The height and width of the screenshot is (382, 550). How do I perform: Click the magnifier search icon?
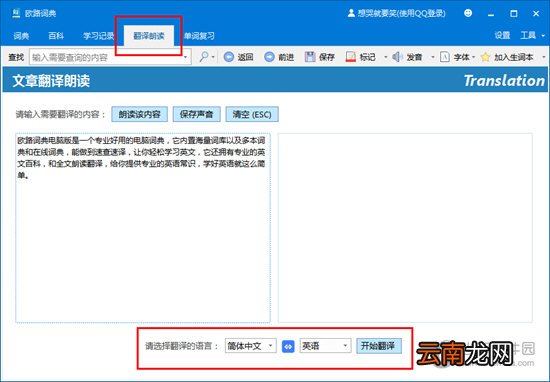coord(204,56)
